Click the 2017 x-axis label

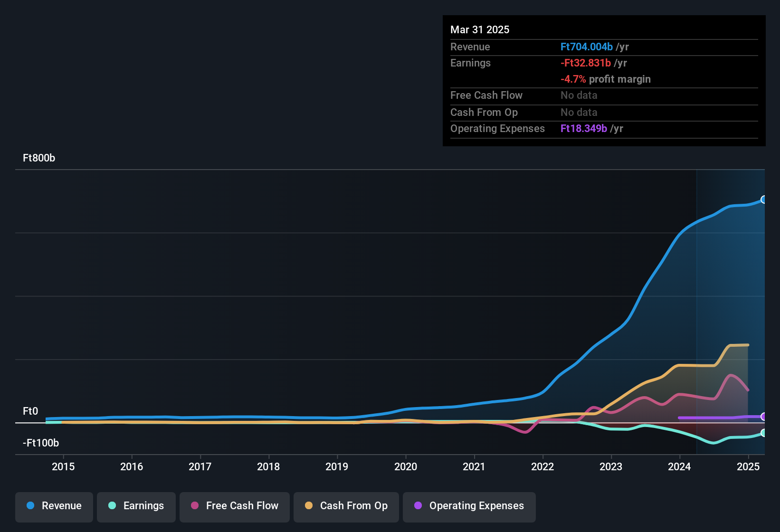pyautogui.click(x=200, y=466)
